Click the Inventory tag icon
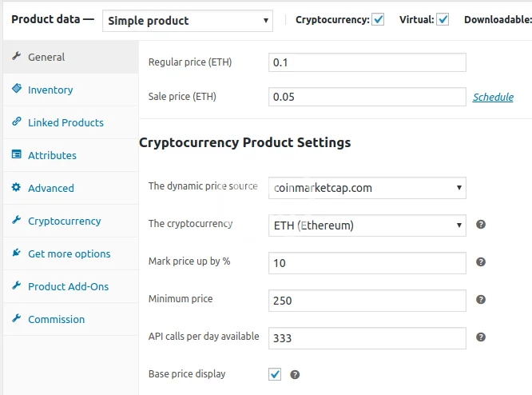This screenshot has height=395, width=532. click(x=16, y=90)
